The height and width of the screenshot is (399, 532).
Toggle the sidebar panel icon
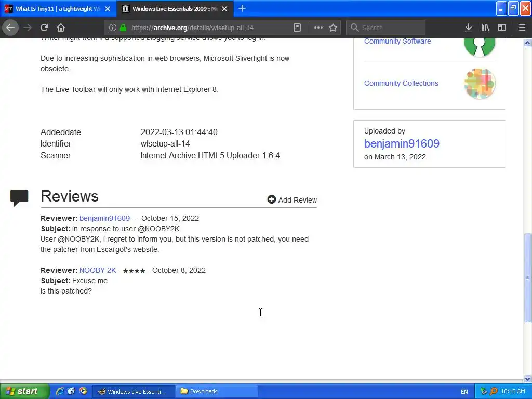[502, 28]
